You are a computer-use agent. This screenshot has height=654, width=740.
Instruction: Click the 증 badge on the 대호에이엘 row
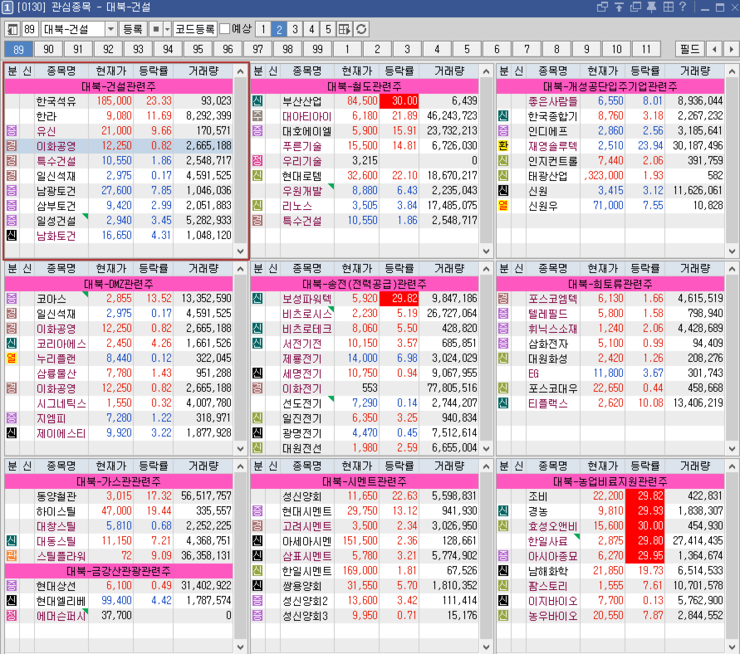[x=258, y=131]
